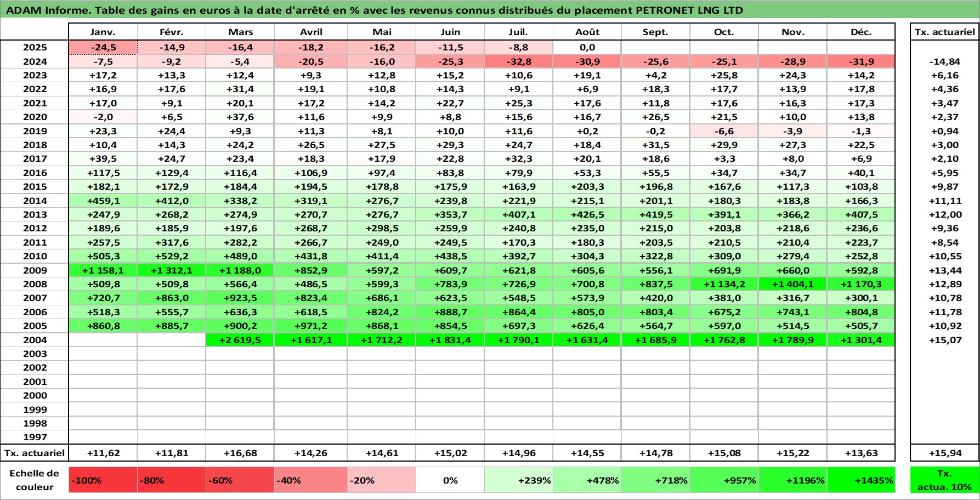Screen dimensions: 980x500
Task: Select the +31,5 cell in 2018
Action: point(655,145)
